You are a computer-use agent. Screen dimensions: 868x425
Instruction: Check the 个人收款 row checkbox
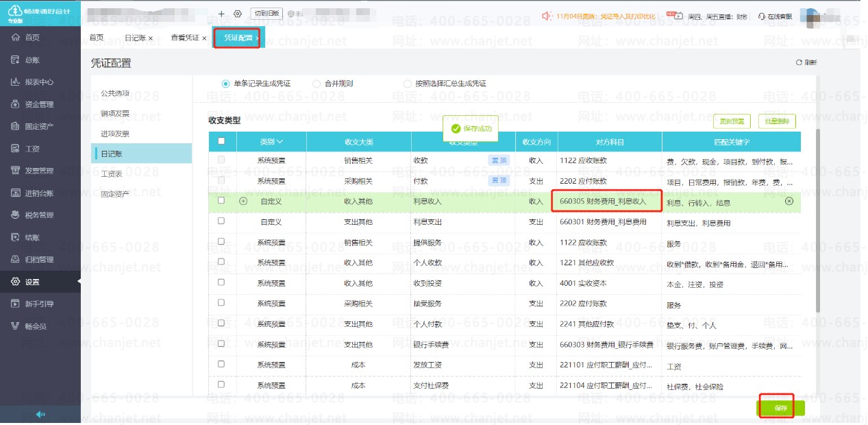(x=221, y=262)
